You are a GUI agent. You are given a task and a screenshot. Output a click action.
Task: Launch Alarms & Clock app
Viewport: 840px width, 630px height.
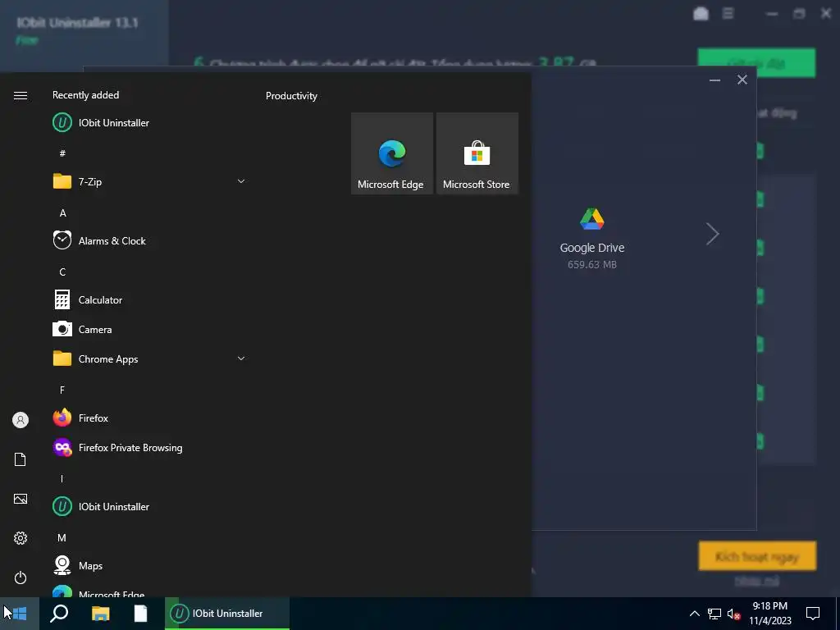[149, 240]
